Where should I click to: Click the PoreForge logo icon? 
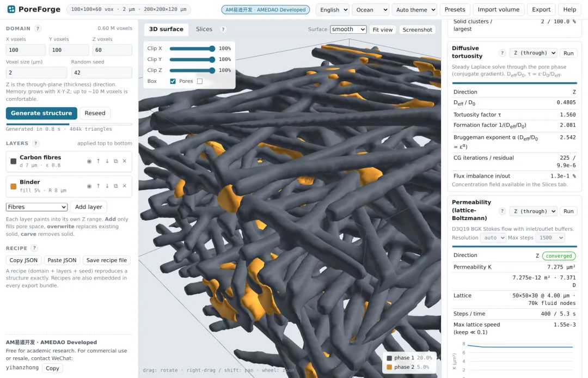point(11,9)
